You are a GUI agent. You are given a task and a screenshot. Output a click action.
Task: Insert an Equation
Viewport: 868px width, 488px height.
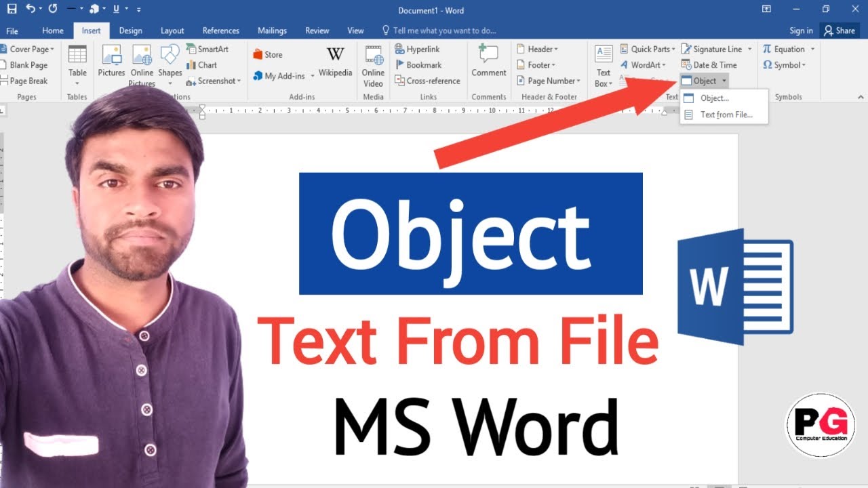[x=784, y=49]
